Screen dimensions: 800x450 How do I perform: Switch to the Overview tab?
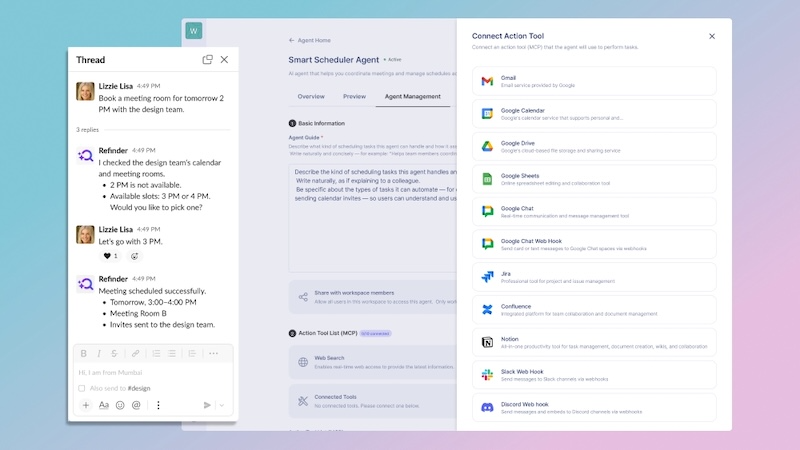(310, 97)
